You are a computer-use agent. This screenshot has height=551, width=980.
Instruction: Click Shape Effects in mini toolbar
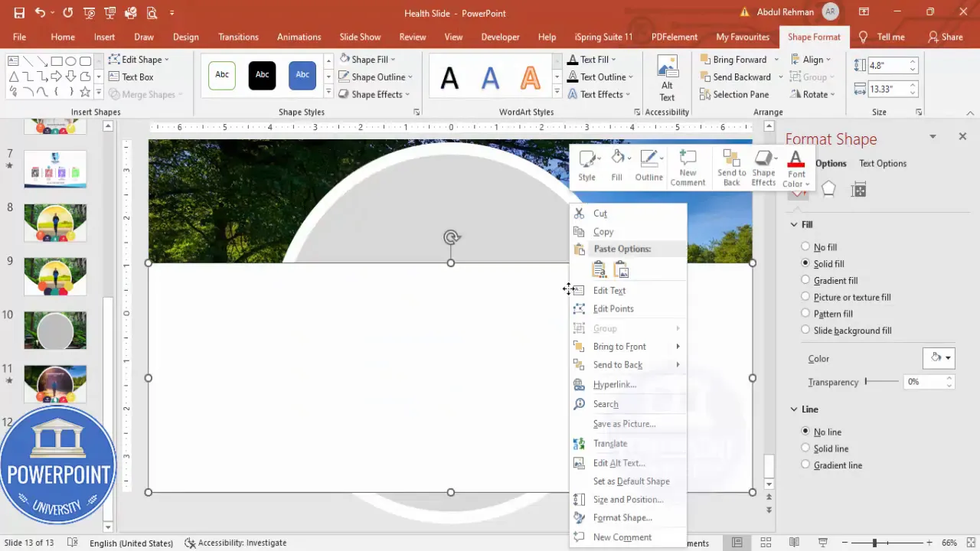763,168
